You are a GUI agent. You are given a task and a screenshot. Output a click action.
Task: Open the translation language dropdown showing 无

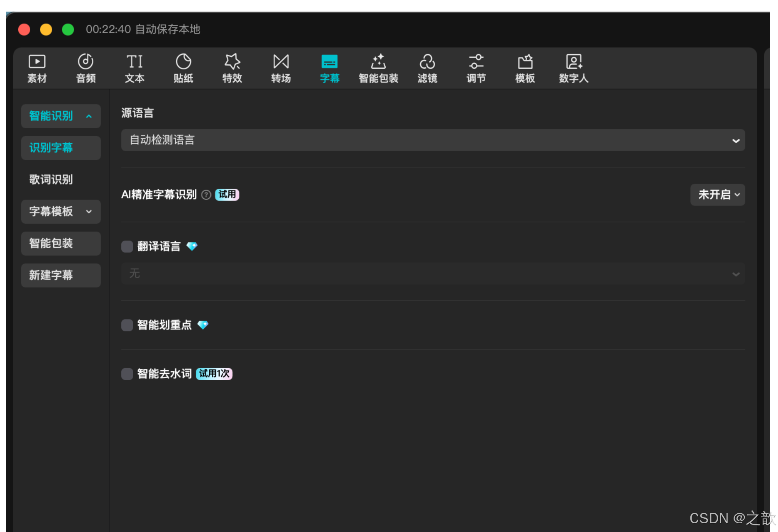(433, 273)
